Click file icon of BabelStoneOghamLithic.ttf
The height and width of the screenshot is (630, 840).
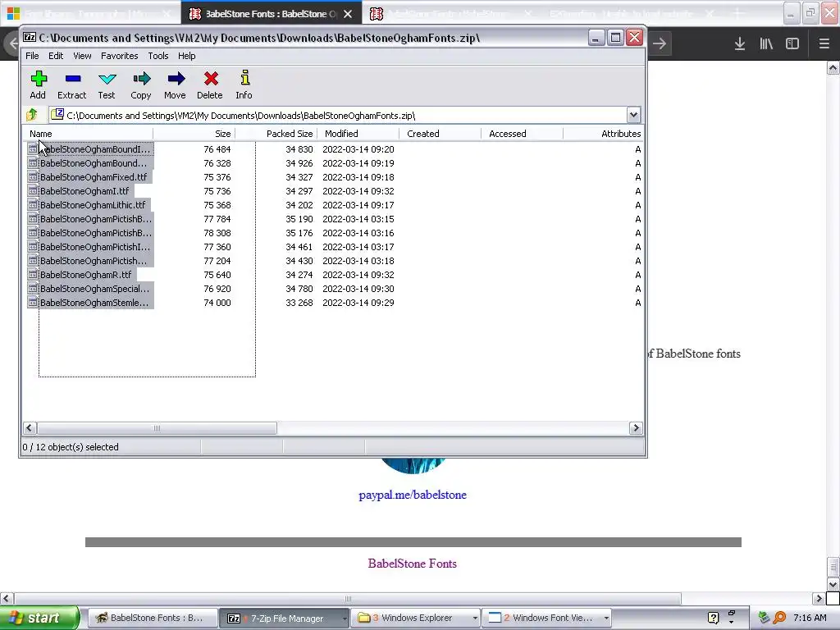coord(33,204)
